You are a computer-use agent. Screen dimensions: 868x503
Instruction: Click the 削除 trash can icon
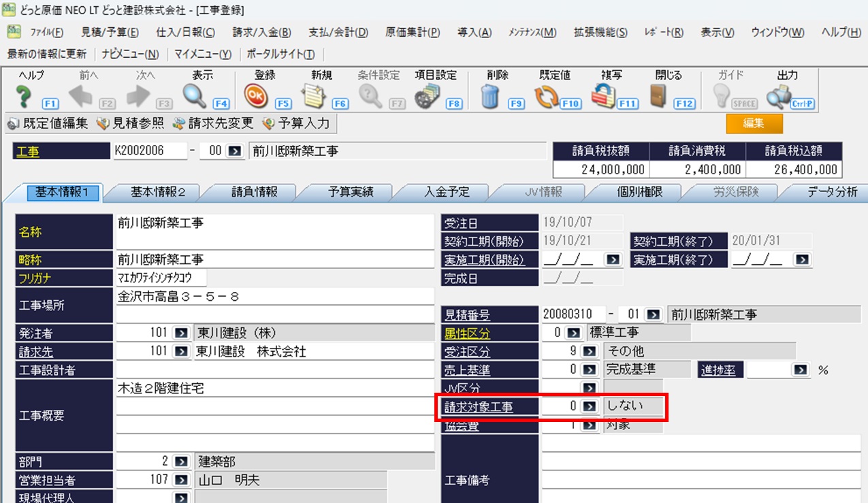click(490, 98)
